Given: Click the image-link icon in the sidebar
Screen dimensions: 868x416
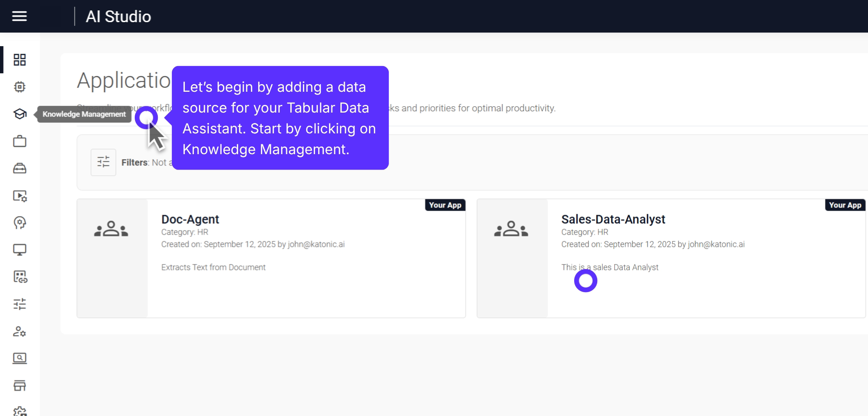Looking at the screenshot, I should [20, 277].
